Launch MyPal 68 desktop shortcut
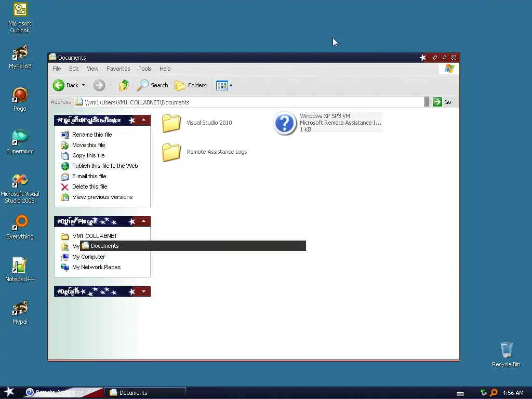 coord(20,57)
